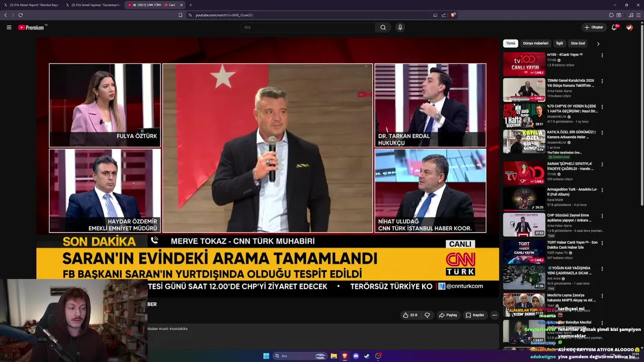Screen dimensions: 644x362
Task: Dislike the video with thumbs down
Action: click(x=427, y=315)
